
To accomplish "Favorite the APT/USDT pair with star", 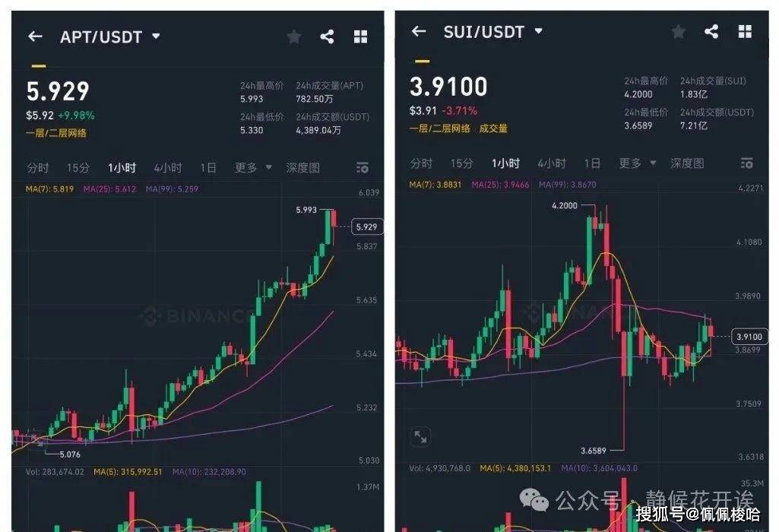I will 294,36.
